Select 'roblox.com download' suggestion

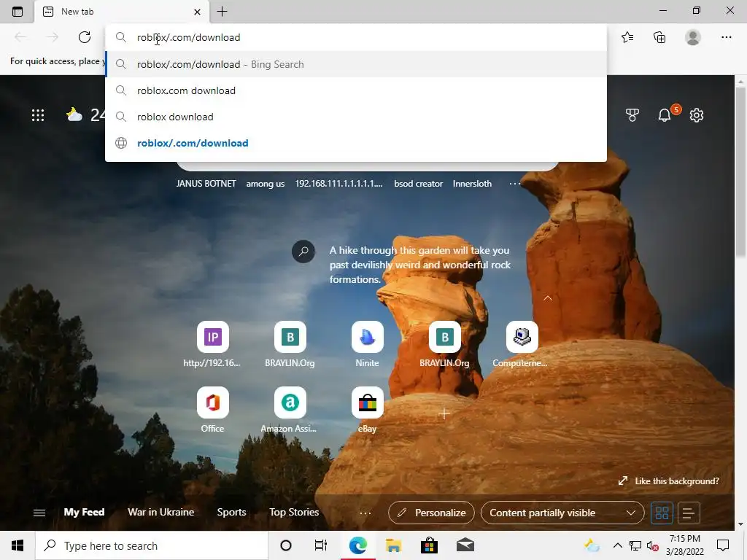[x=356, y=90]
